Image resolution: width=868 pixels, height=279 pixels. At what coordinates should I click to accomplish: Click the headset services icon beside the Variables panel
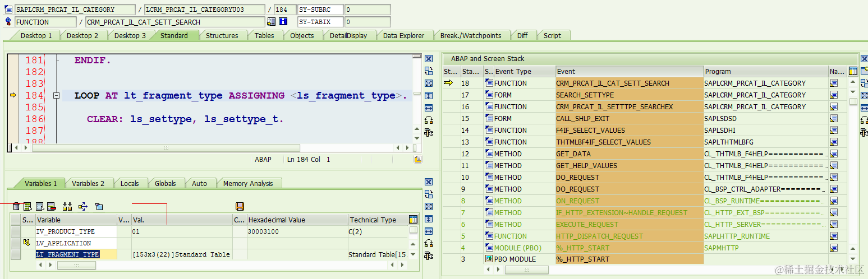[429, 243]
